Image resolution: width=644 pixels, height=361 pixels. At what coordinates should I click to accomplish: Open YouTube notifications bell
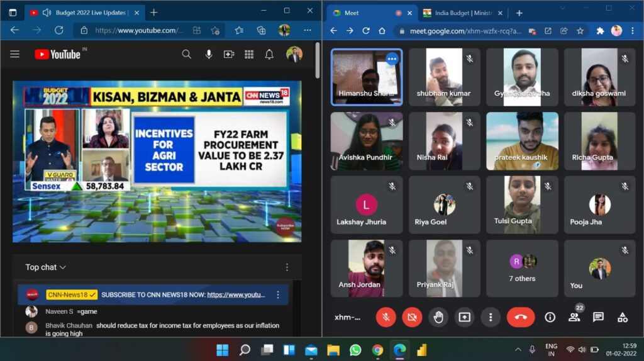point(269,55)
